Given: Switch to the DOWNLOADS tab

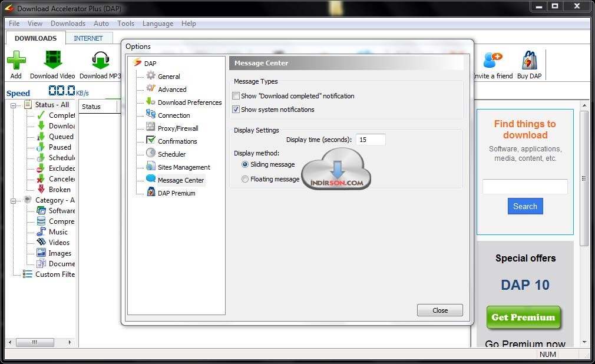Looking at the screenshot, I should click(x=36, y=38).
